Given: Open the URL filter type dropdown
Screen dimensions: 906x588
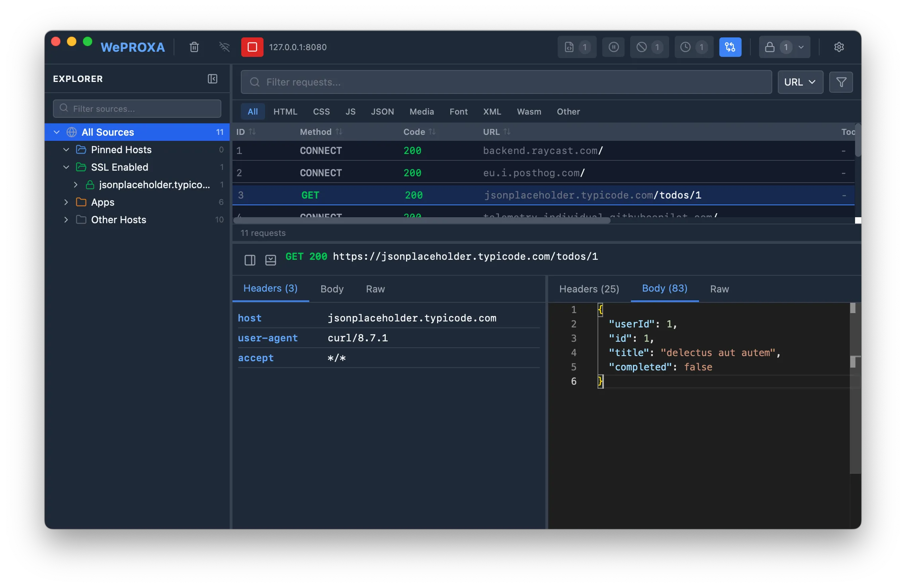Looking at the screenshot, I should tap(800, 82).
